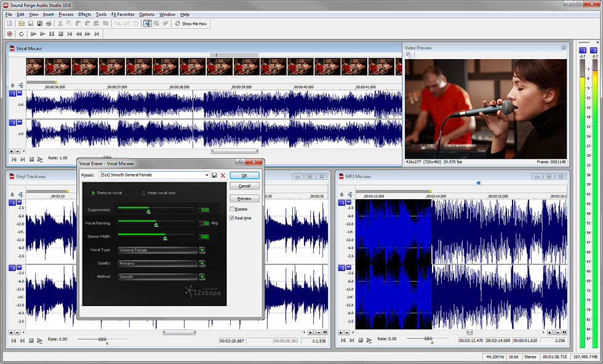Expand the Method dropdown arrow
The image size is (603, 364).
click(x=202, y=277)
